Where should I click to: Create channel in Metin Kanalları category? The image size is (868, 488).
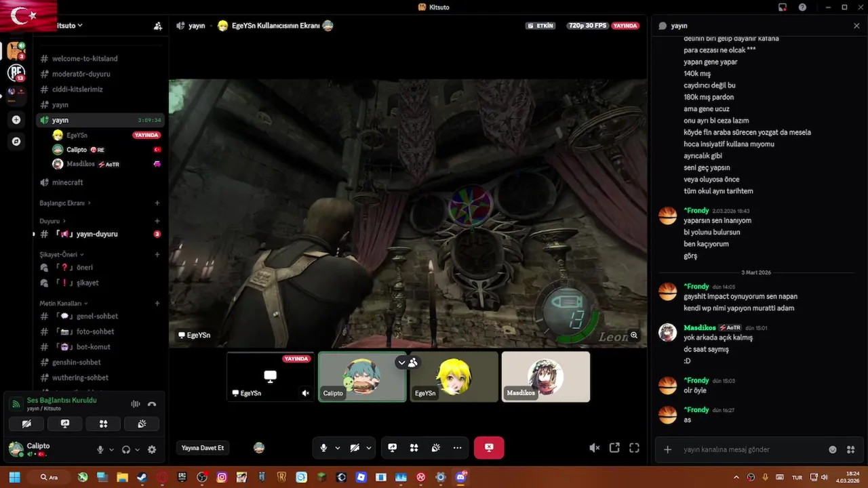[157, 304]
